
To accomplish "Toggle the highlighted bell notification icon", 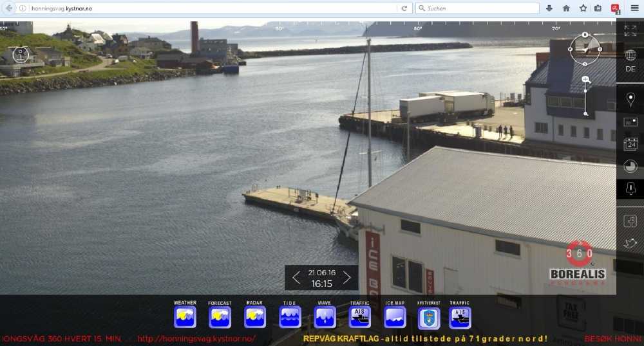I will point(630,188).
